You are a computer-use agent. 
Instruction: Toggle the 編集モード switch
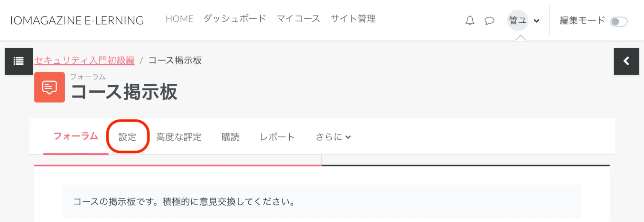(619, 22)
